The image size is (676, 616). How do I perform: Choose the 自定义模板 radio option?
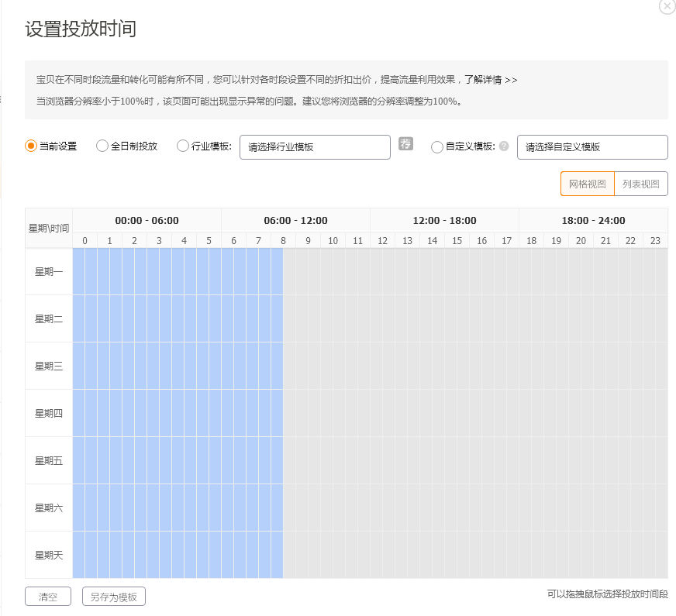pyautogui.click(x=436, y=147)
